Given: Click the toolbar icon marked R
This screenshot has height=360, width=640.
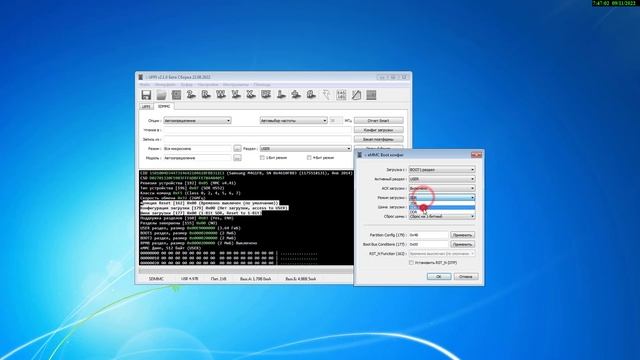Looking at the screenshot, I should pos(206,95).
